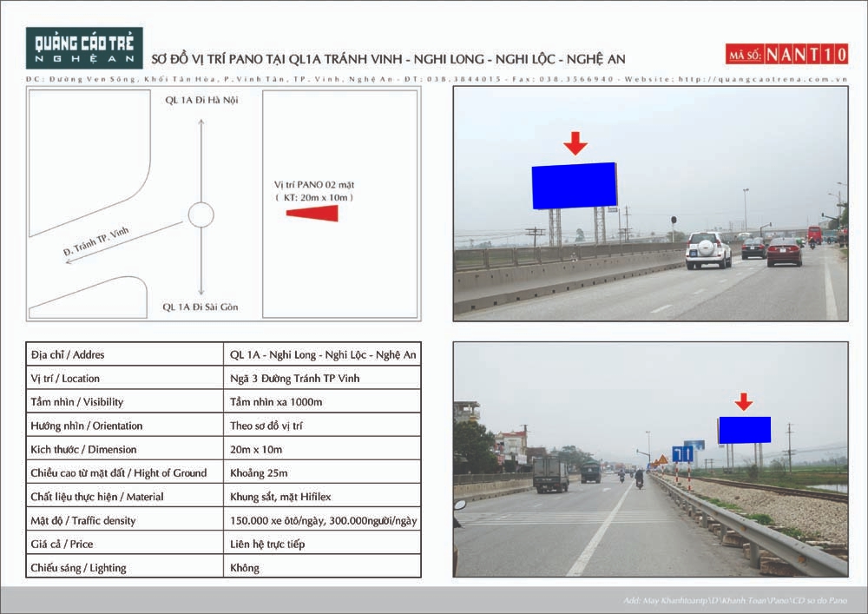Click the 'Chiếu sáng / Lighting' row

pyautogui.click(x=223, y=567)
